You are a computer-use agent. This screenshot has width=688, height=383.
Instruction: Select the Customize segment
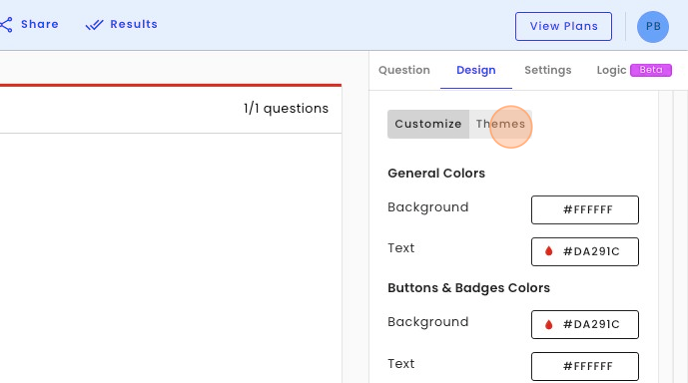pos(428,124)
